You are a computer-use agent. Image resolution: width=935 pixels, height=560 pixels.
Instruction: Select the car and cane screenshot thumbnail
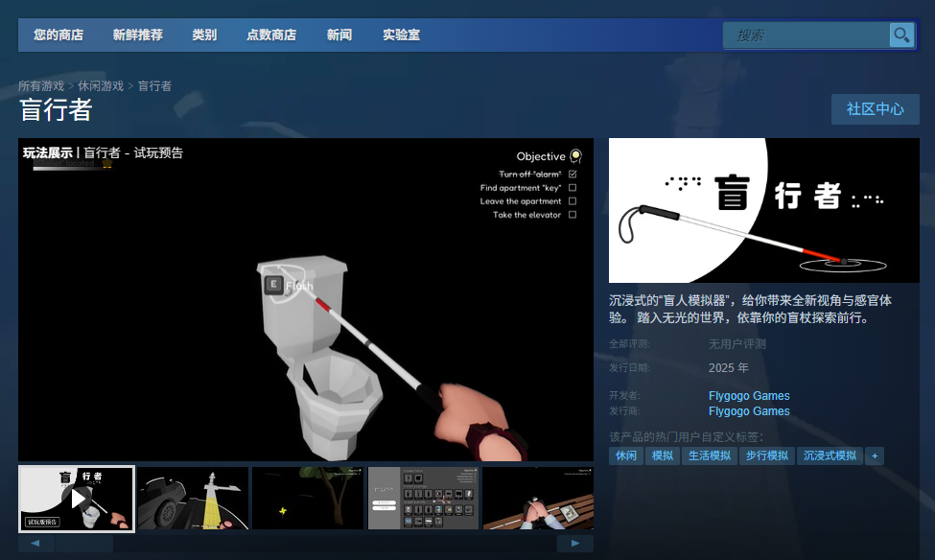pyautogui.click(x=193, y=499)
